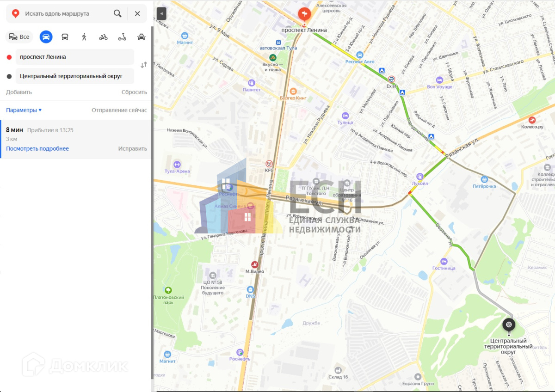Click 'Добавить' to add a waypoint
This screenshot has height=392, width=555.
(19, 92)
